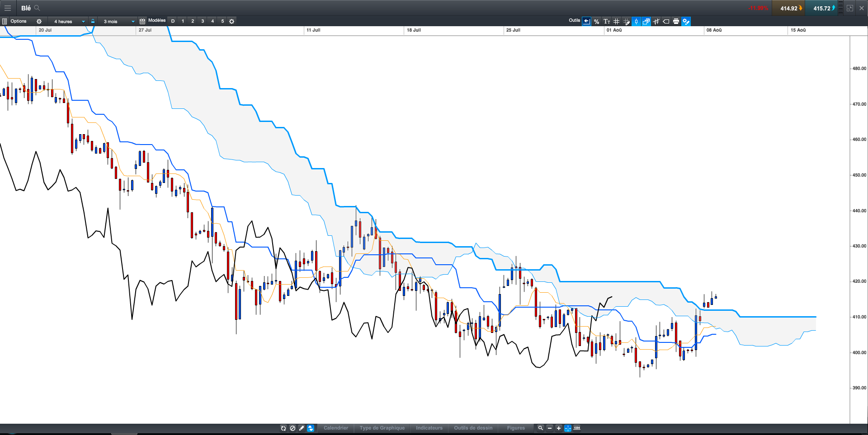
Task: Click the Outils label
Action: (x=574, y=20)
